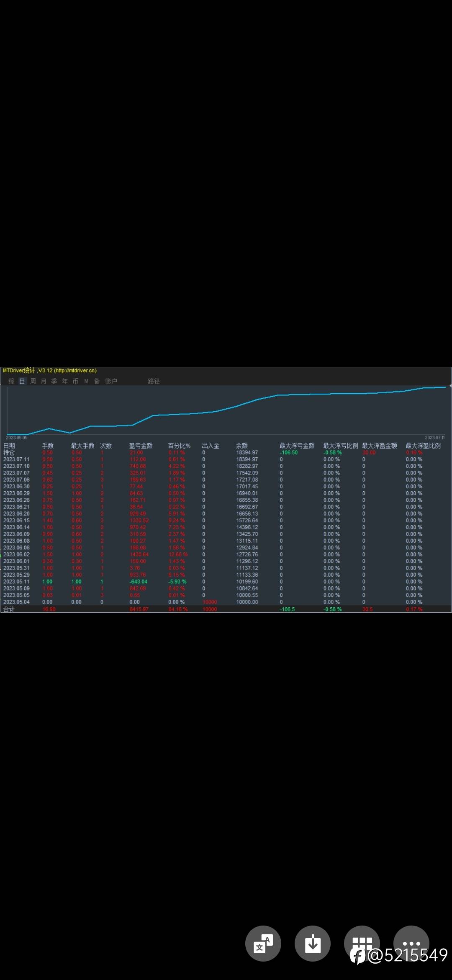The width and height of the screenshot is (452, 980).
Task: Click the 余额 balance column header
Action: [242, 446]
